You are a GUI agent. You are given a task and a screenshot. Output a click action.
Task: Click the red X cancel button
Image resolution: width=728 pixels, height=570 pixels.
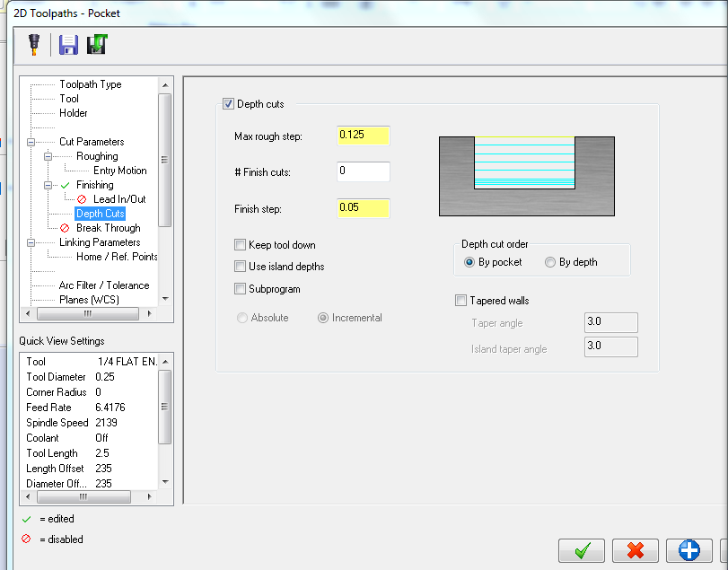pyautogui.click(x=636, y=550)
